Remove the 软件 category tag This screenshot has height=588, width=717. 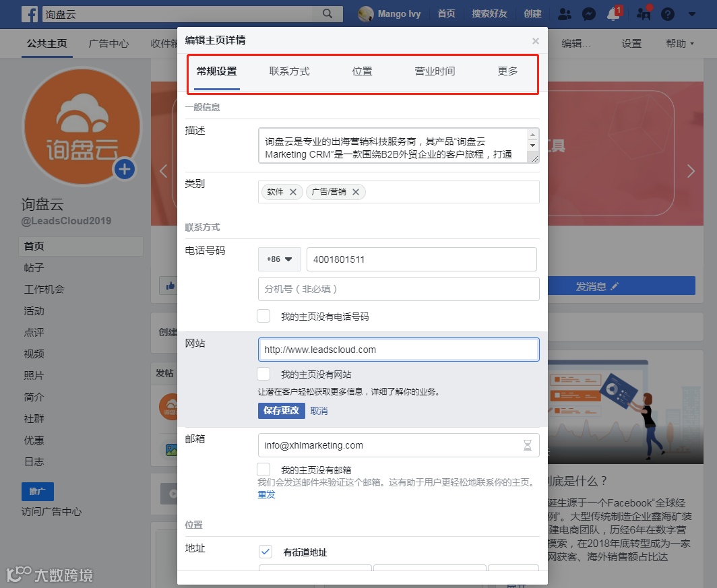pyautogui.click(x=293, y=192)
